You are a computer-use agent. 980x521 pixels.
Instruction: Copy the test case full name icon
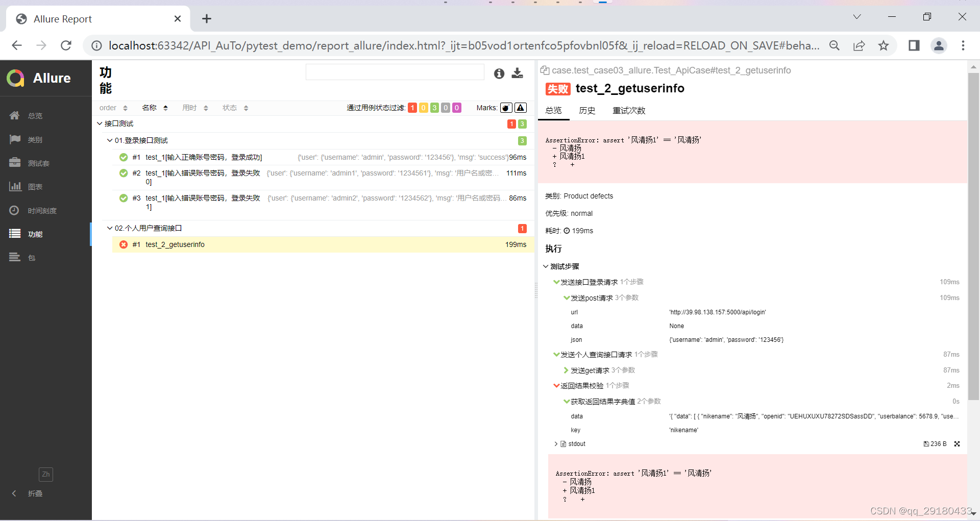545,70
